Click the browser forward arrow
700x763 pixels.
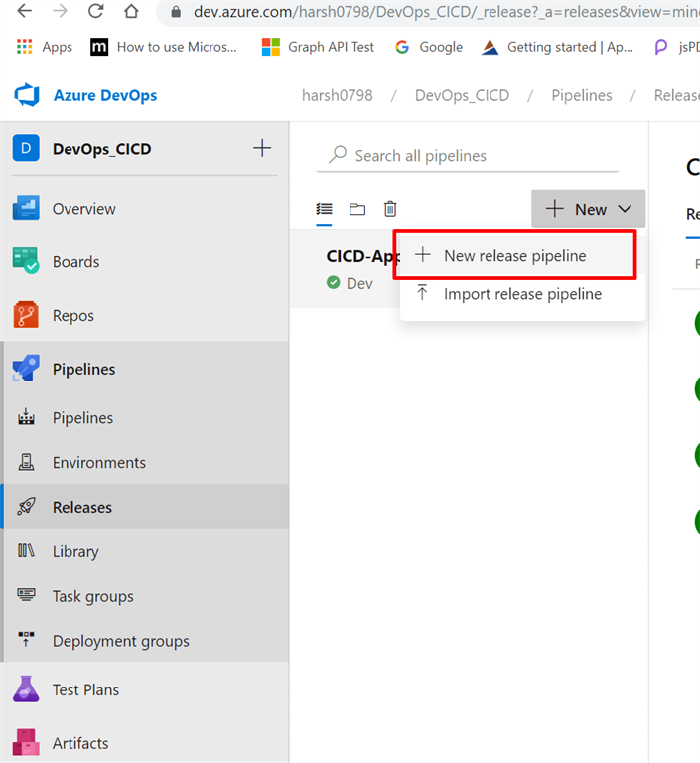(60, 11)
